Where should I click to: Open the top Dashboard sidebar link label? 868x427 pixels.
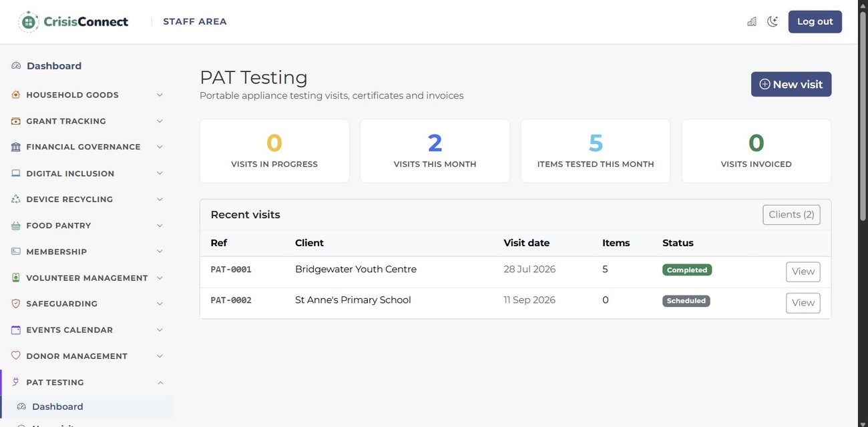tap(54, 65)
